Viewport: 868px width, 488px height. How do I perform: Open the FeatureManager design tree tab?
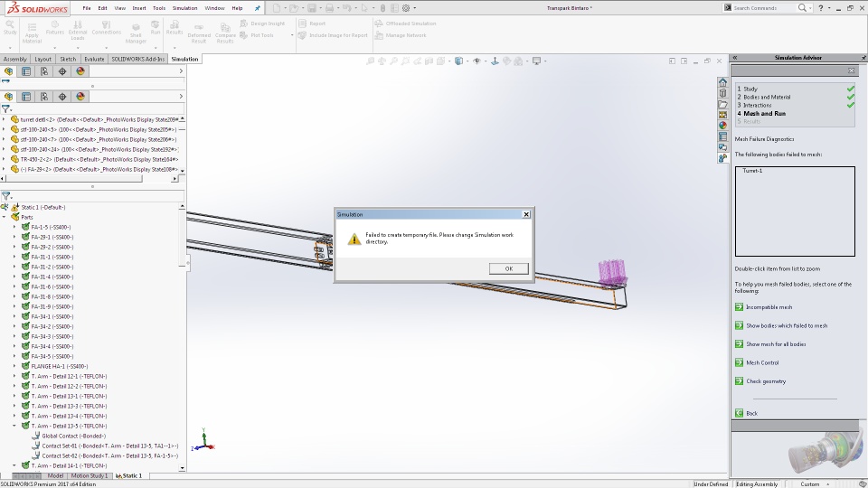click(x=8, y=71)
